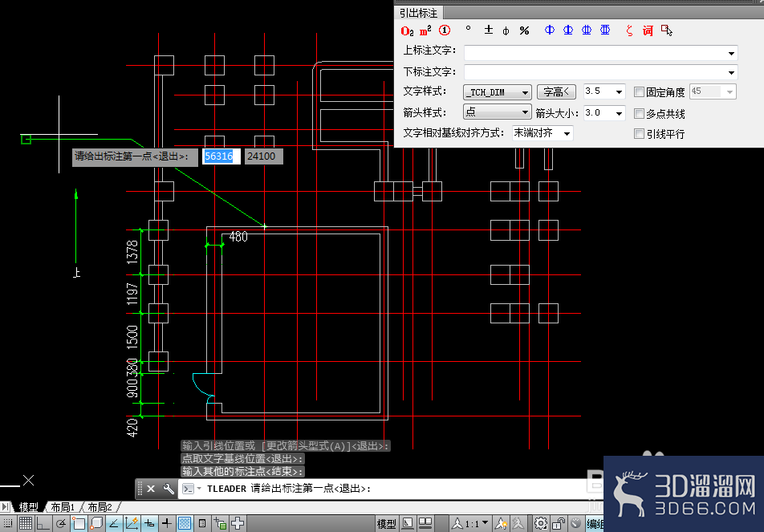Click the 1378 dimension text
764x532 pixels.
click(132, 252)
